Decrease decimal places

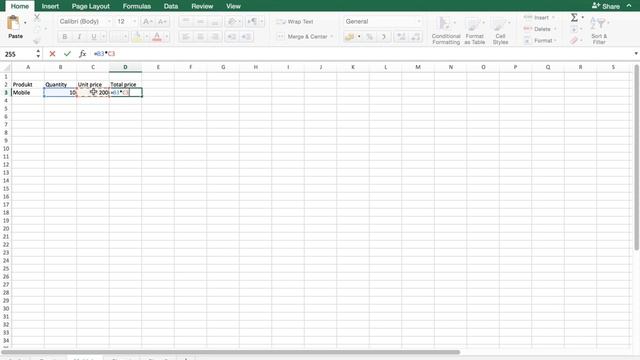pyautogui.click(x=416, y=37)
